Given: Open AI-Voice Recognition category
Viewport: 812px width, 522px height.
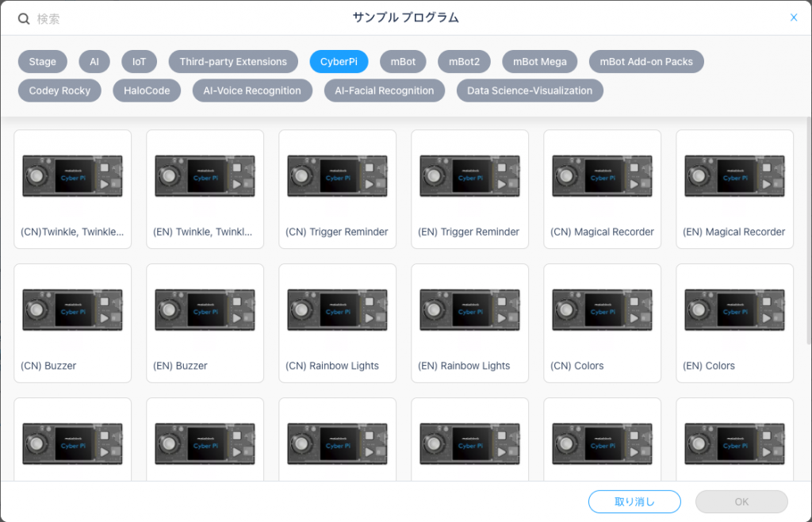Looking at the screenshot, I should [252, 90].
